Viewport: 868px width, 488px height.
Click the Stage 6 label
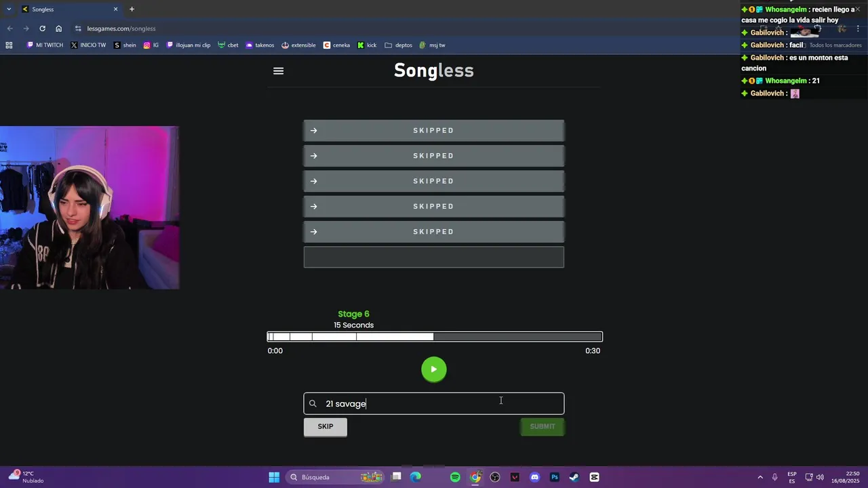(353, 314)
